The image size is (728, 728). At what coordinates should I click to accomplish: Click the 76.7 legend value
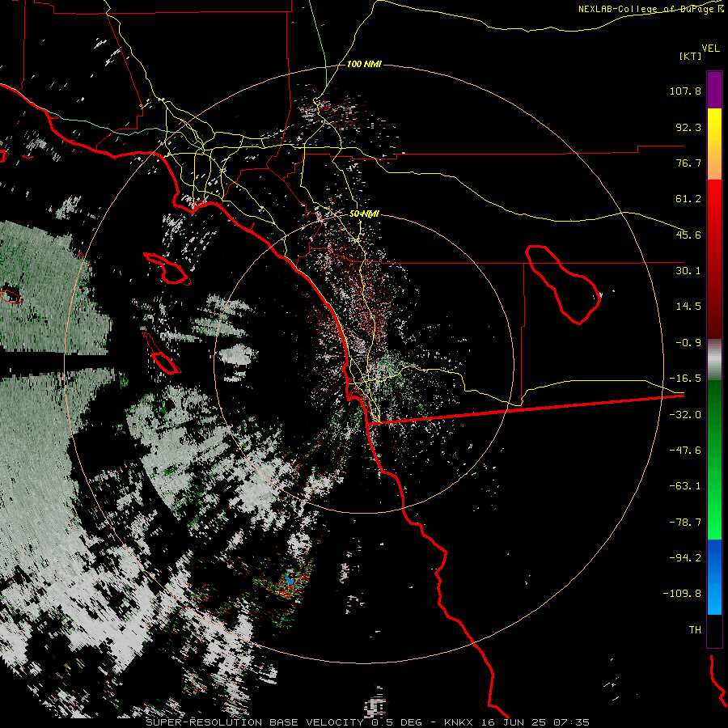[x=688, y=163]
